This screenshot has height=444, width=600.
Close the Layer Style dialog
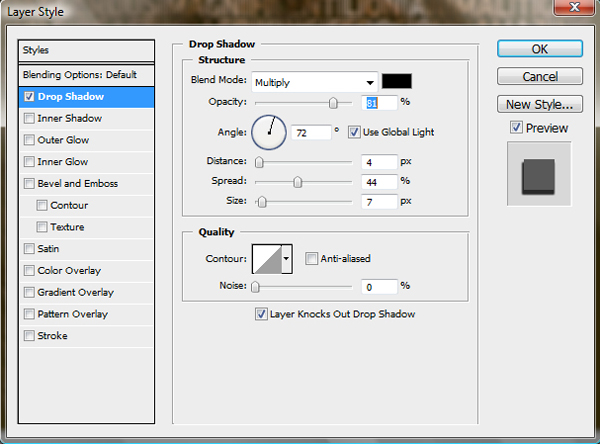(x=574, y=7)
